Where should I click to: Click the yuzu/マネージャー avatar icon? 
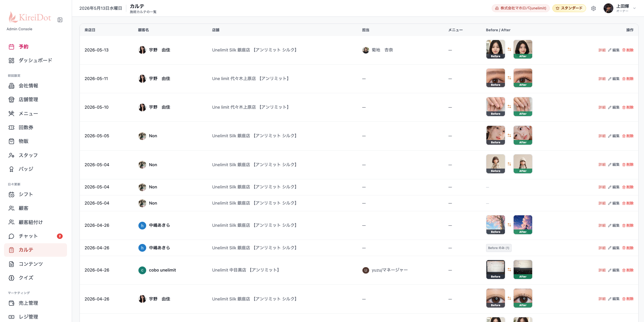[366, 270]
